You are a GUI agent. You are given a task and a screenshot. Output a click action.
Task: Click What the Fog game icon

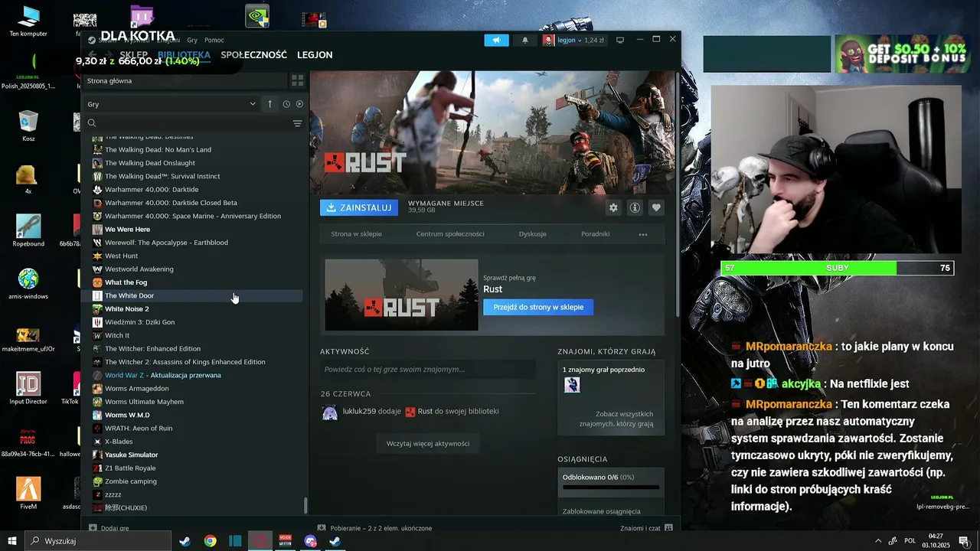pos(97,282)
